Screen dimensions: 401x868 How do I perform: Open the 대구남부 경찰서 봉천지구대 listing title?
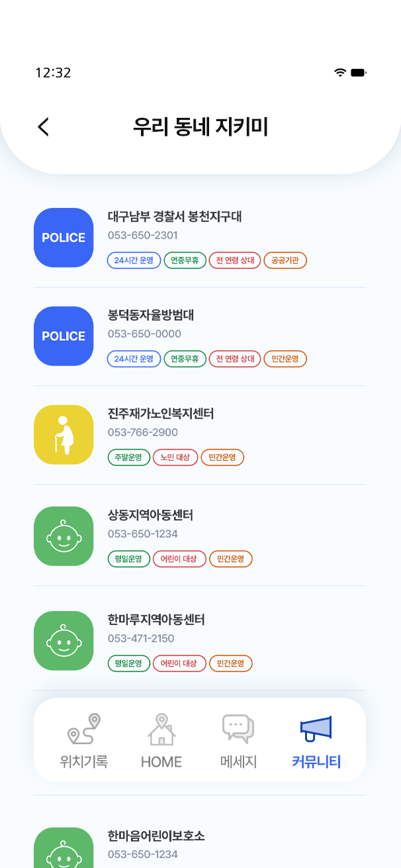pos(176,217)
